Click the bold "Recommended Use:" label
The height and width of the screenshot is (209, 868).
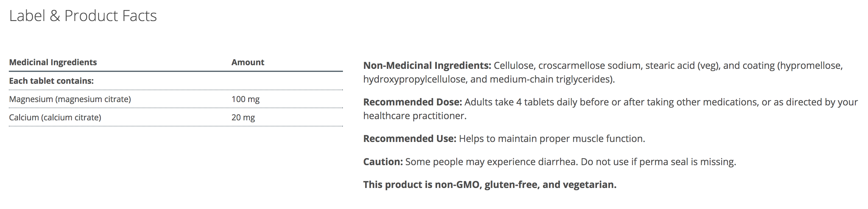click(409, 139)
